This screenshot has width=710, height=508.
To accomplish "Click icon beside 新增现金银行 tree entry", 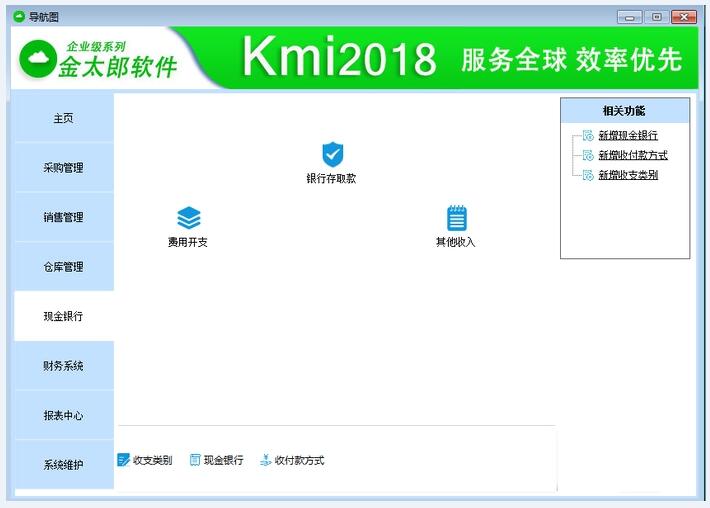I will [x=588, y=136].
